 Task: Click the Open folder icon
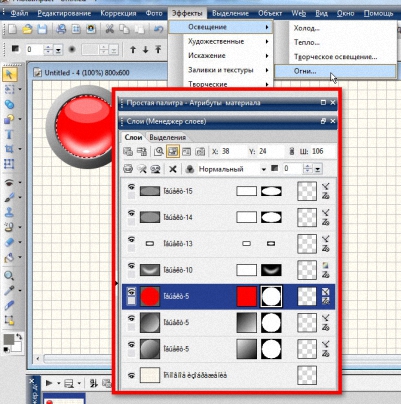pos(27,29)
